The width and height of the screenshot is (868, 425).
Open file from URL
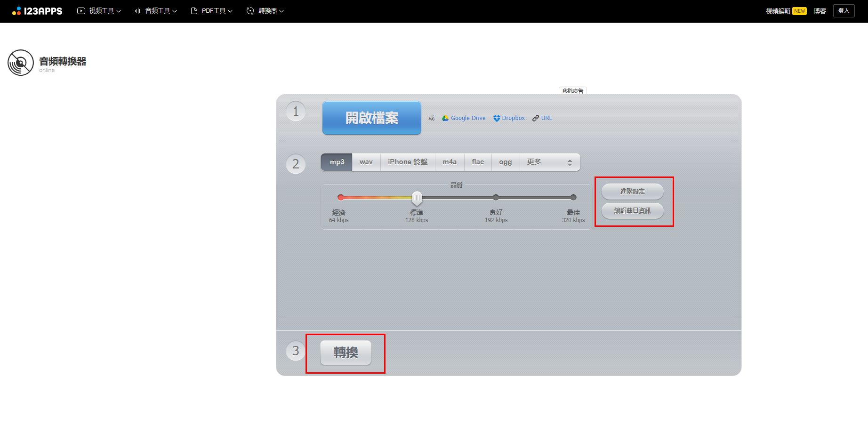coord(542,118)
